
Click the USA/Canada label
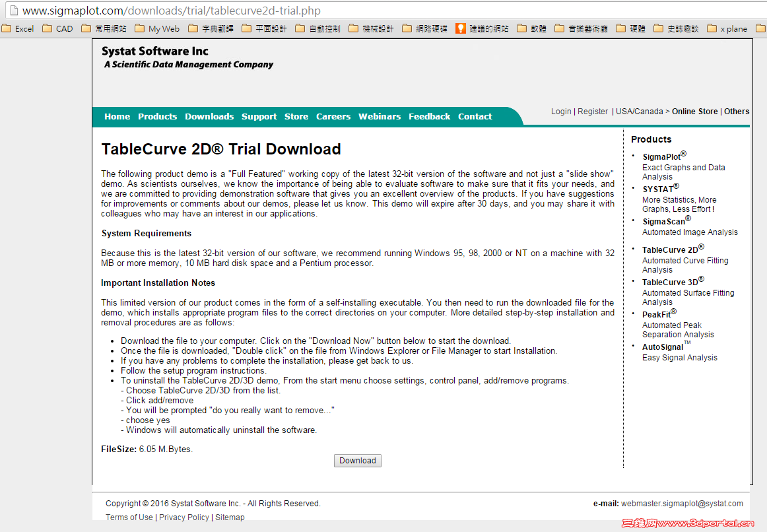click(x=640, y=112)
